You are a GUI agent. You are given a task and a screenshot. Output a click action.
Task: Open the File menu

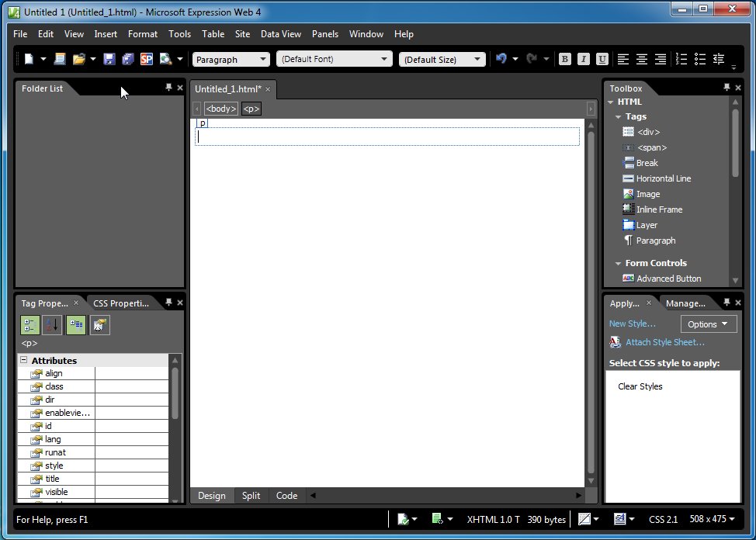[x=20, y=34]
